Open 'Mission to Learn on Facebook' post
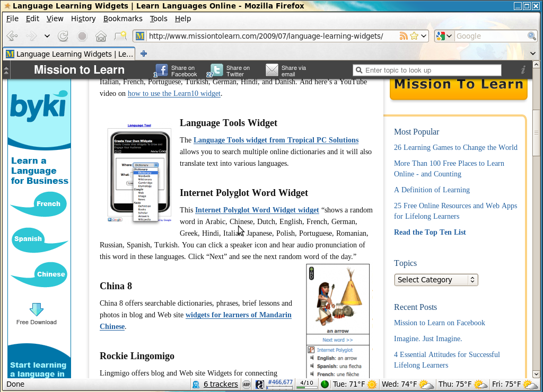 440,323
